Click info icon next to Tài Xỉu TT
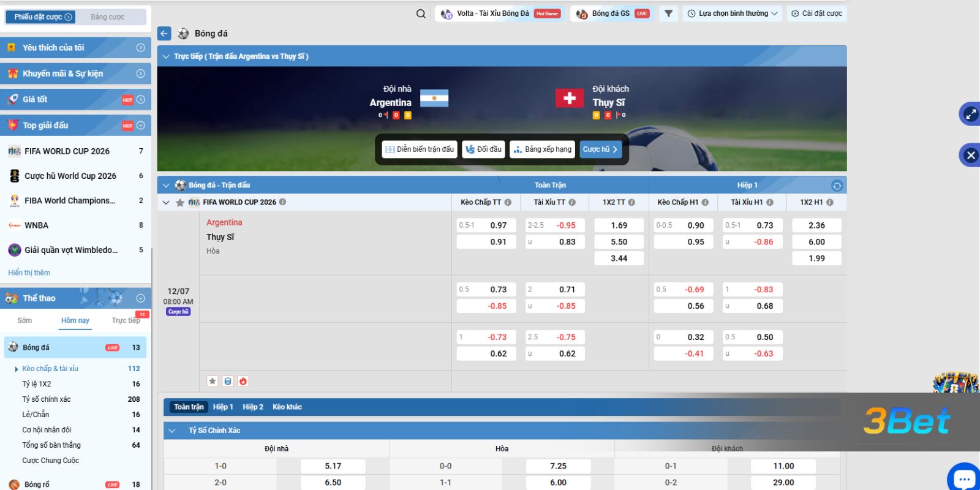The width and height of the screenshot is (980, 490). [x=572, y=202]
